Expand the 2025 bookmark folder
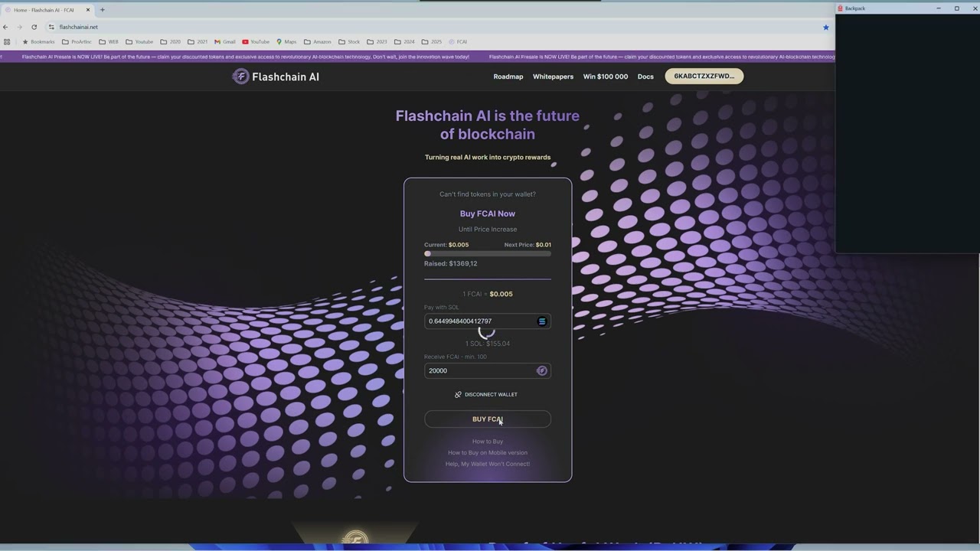The width and height of the screenshot is (980, 551). [432, 42]
